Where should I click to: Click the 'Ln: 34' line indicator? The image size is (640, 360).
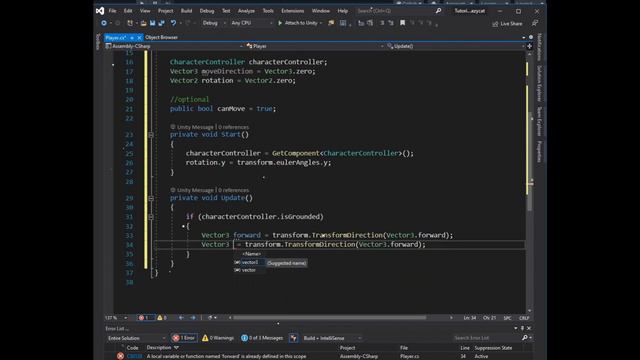(x=469, y=318)
